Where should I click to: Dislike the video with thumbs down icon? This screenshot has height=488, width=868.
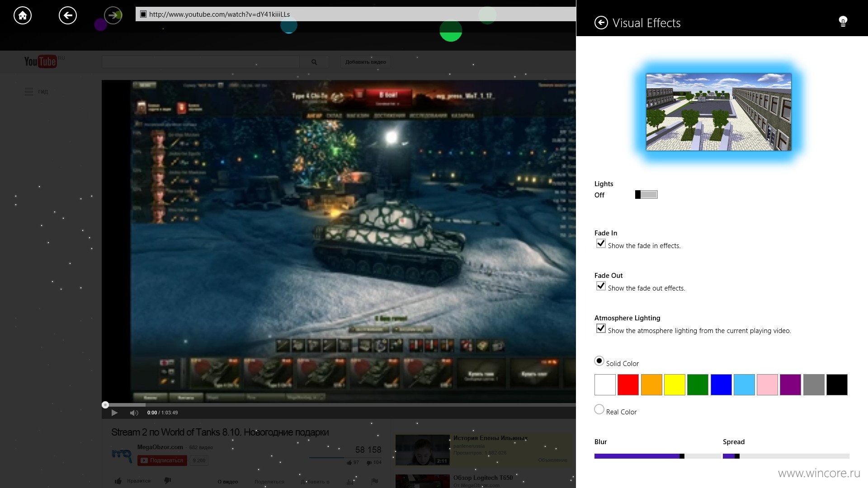click(x=167, y=481)
